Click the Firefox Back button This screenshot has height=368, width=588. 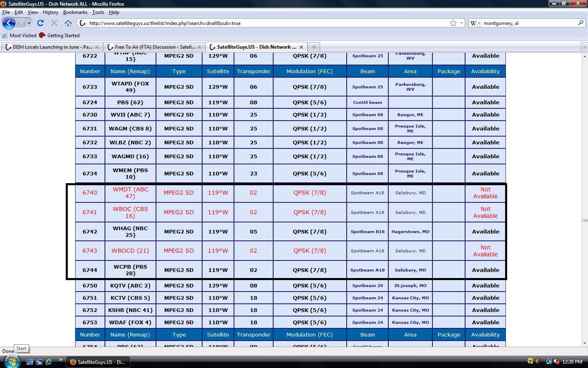[9, 23]
